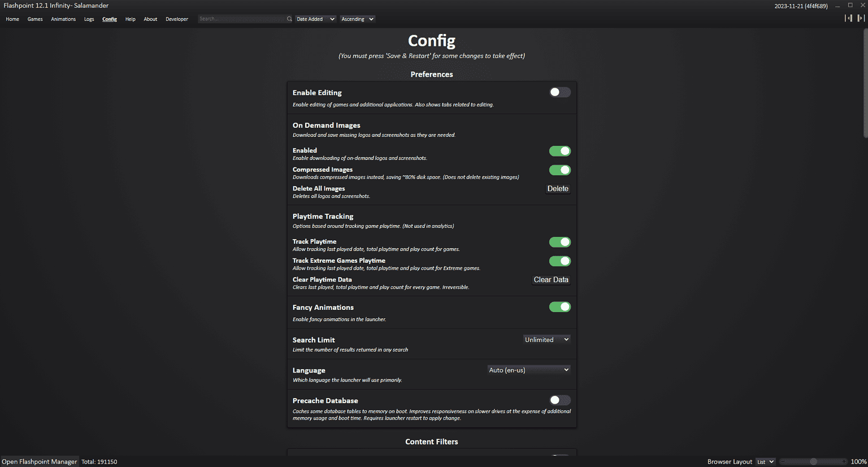Click the collapse right sidebar icon
The width and height of the screenshot is (868, 467).
pyautogui.click(x=860, y=18)
